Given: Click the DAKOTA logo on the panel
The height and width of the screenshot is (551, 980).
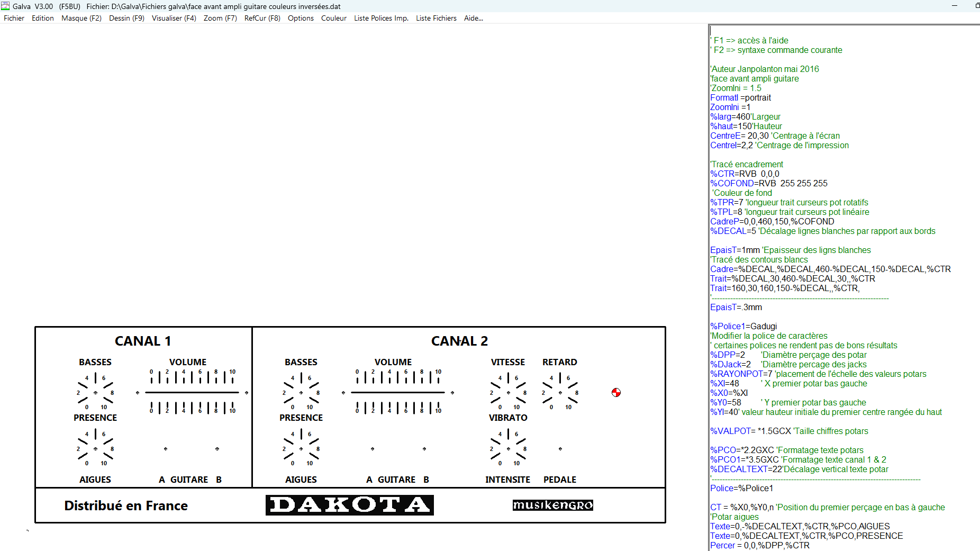Looking at the screenshot, I should [350, 505].
